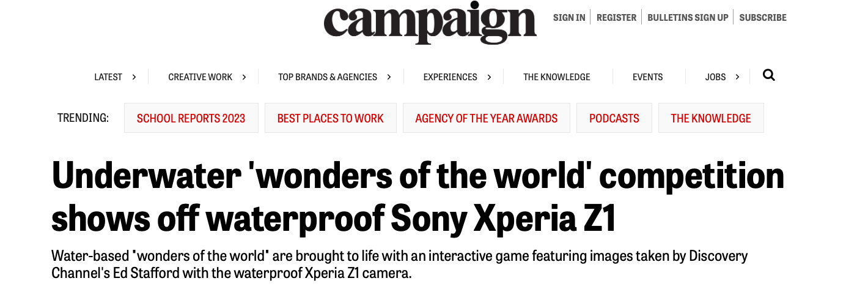The height and width of the screenshot is (289, 868).
Task: Go to Campaign logo homepage
Action: tap(430, 22)
